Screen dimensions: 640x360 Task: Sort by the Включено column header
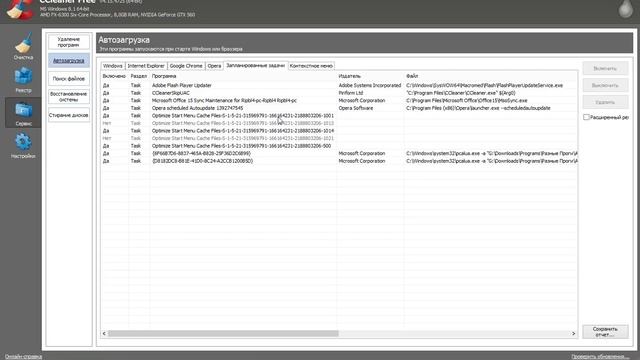pos(115,76)
